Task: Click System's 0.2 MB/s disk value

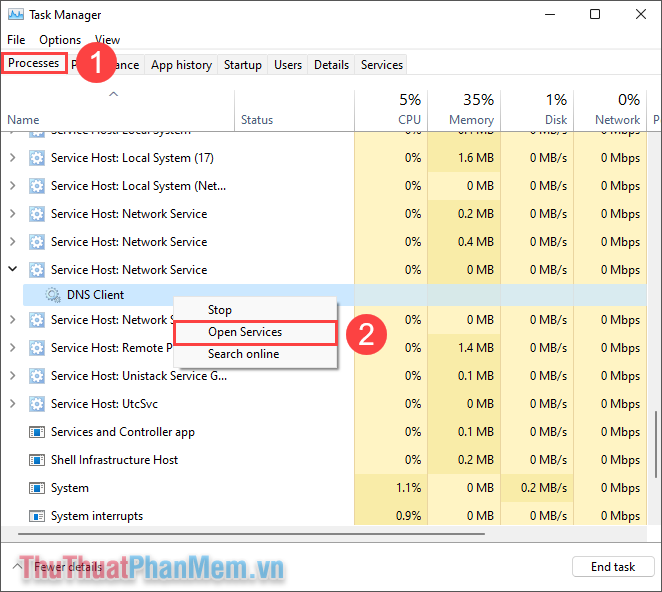Action: 544,488
